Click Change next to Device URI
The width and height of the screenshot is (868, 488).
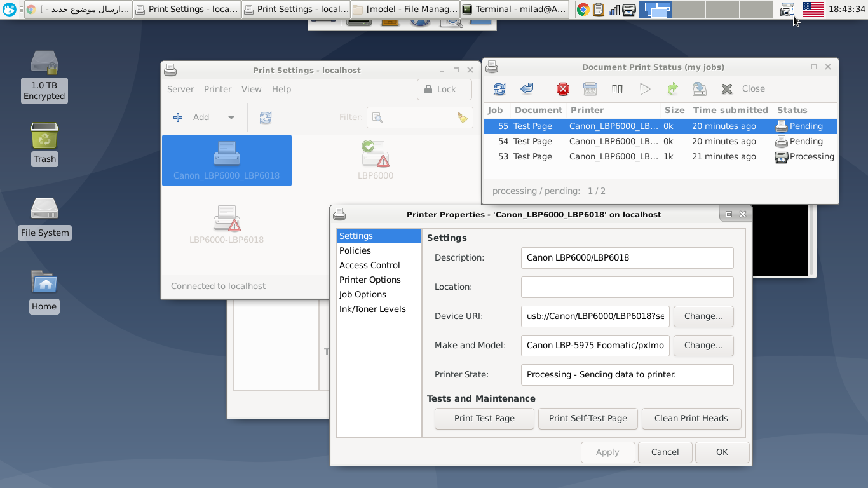703,316
